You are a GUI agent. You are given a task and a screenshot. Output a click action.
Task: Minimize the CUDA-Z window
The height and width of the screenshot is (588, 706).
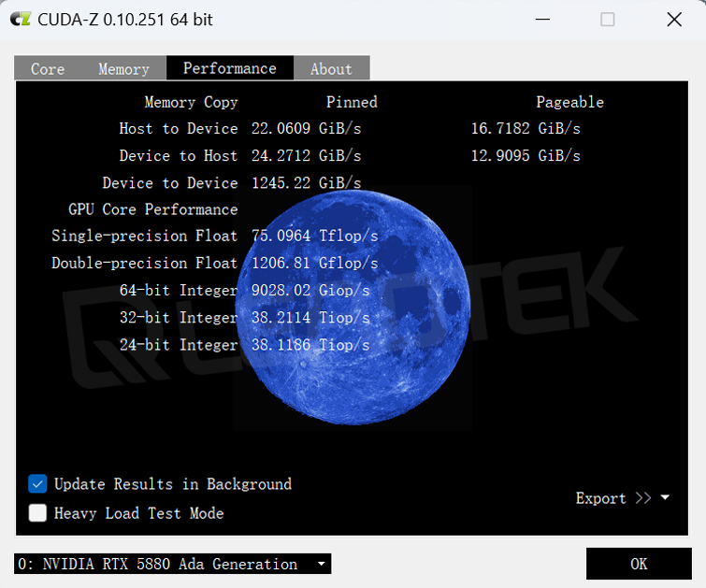click(x=542, y=20)
